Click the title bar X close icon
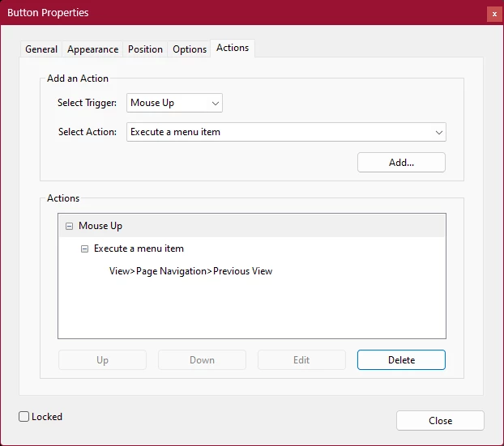The width and height of the screenshot is (504, 446). (x=494, y=14)
